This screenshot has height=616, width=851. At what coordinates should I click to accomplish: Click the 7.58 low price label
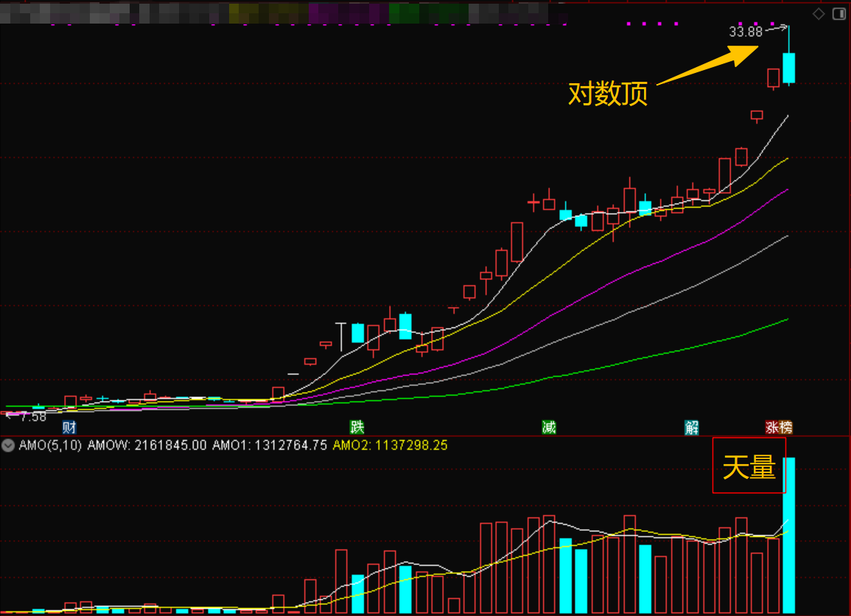(32, 417)
